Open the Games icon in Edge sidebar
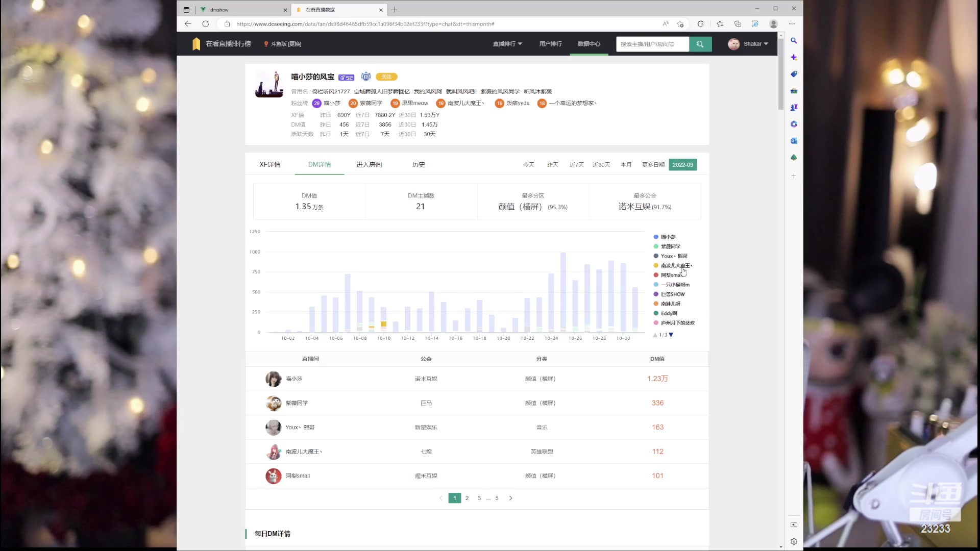This screenshot has height=551, width=980. [x=794, y=107]
